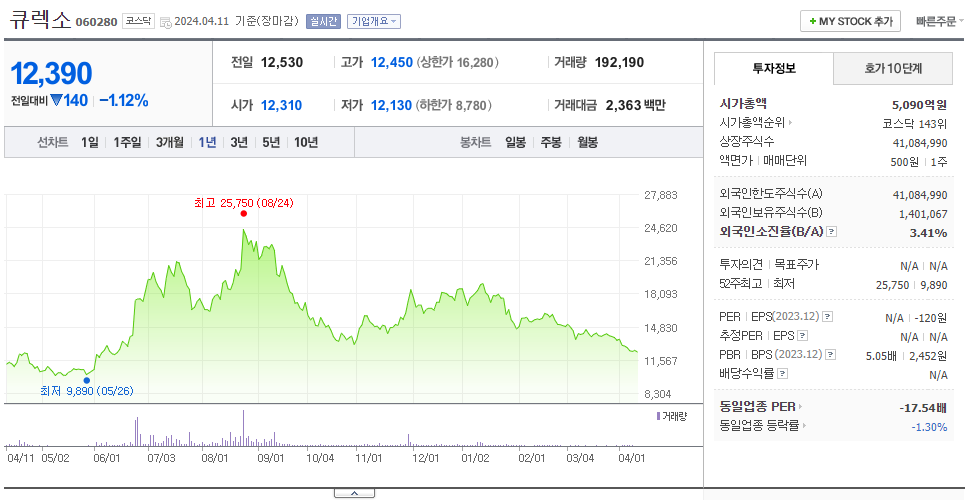Image resolution: width=968 pixels, height=500 pixels.
Task: Click the 시가총액 value 5,090억원
Action: (x=919, y=104)
